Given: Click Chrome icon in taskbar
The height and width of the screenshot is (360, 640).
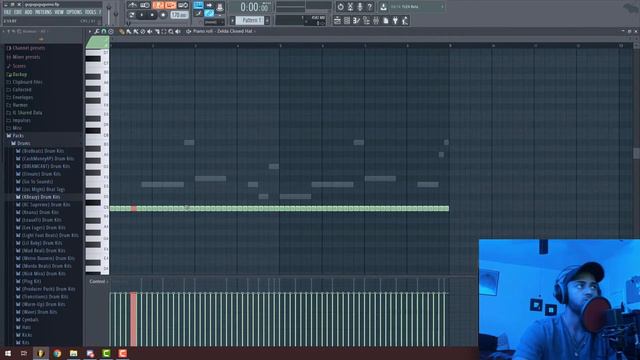Looking at the screenshot, I should pos(57,353).
